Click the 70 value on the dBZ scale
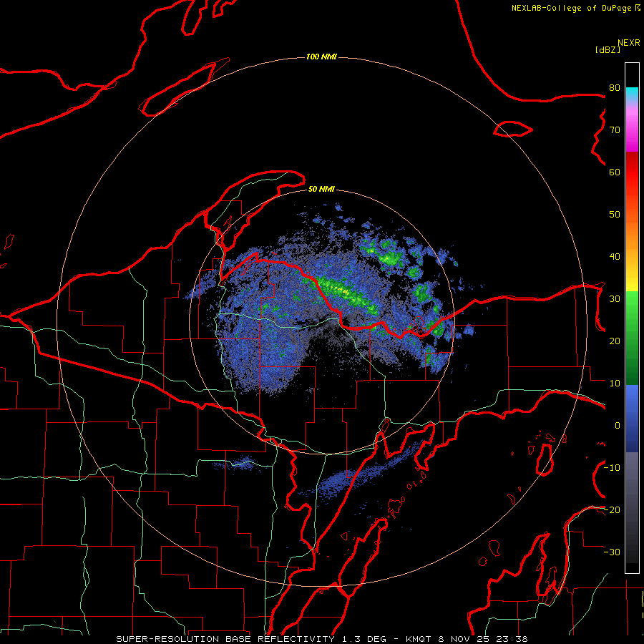 [x=615, y=130]
